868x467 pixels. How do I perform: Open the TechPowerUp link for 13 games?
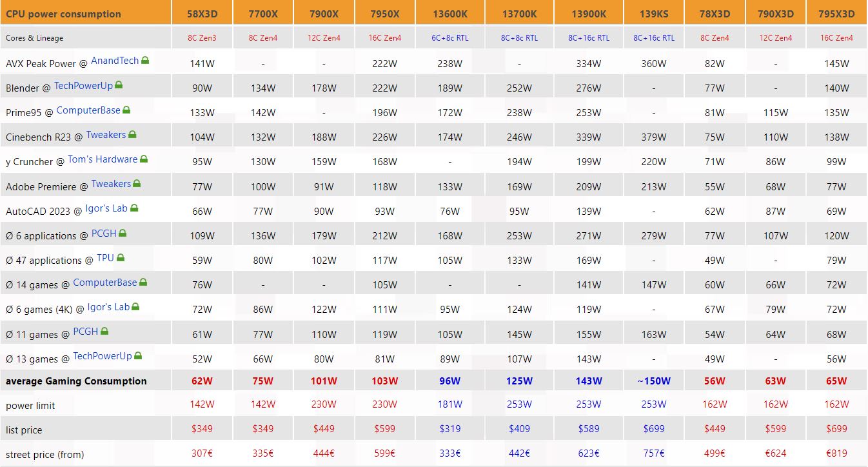(103, 355)
